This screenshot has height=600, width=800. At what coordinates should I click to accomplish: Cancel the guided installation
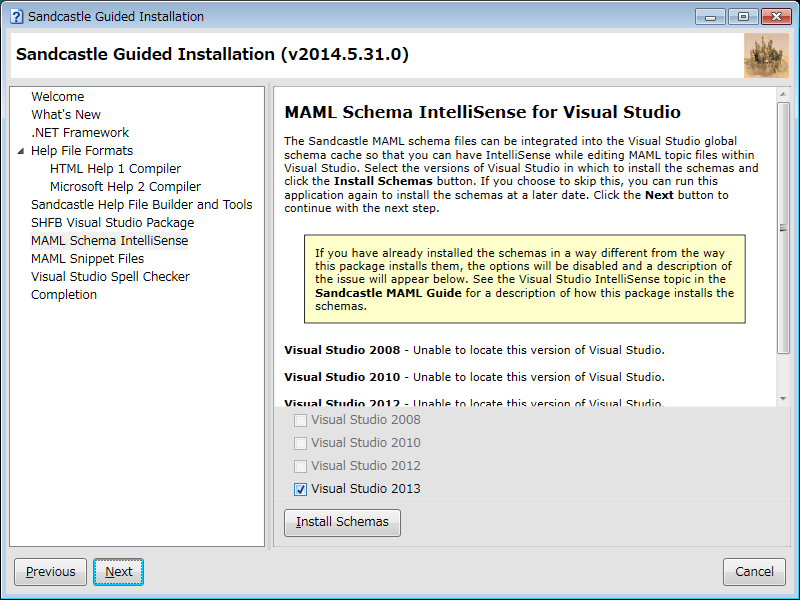coord(754,572)
